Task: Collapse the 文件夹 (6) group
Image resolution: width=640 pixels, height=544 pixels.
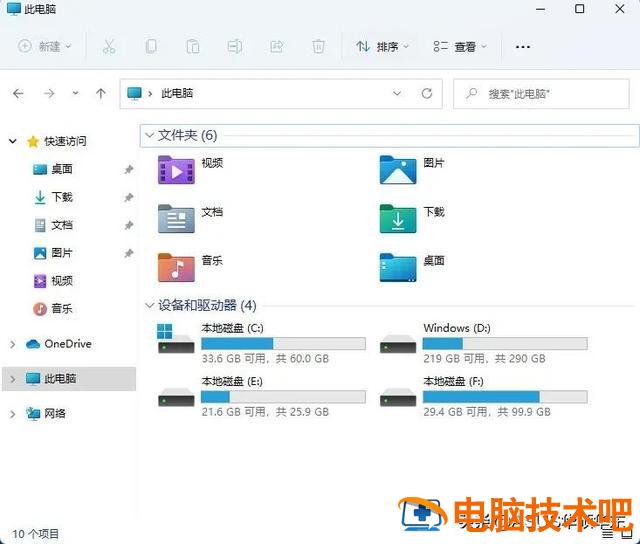Action: (149, 135)
